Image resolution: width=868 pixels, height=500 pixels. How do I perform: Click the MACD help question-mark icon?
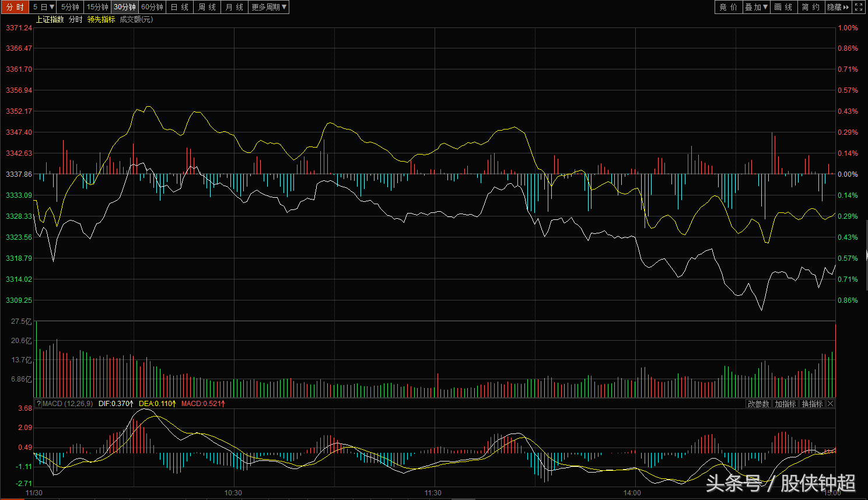(x=38, y=404)
